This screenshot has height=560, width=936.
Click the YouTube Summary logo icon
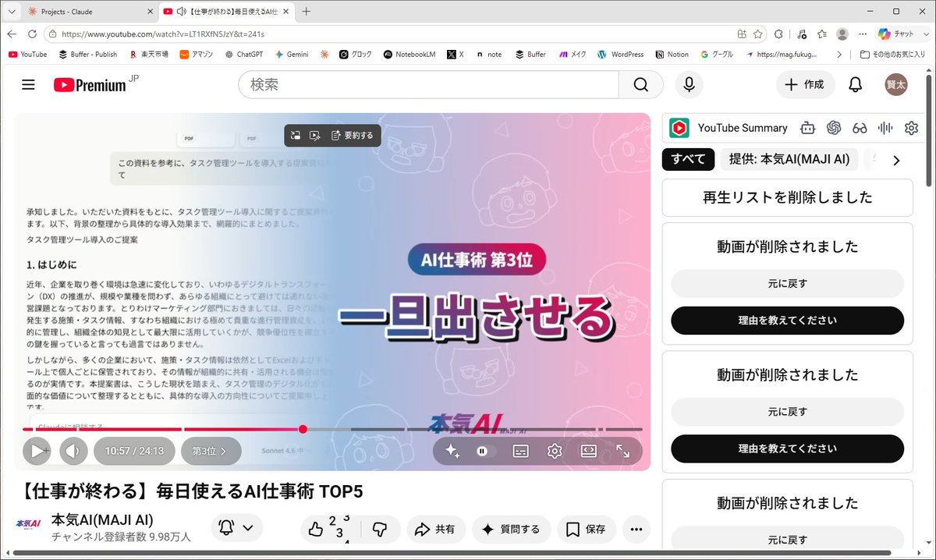pos(679,128)
